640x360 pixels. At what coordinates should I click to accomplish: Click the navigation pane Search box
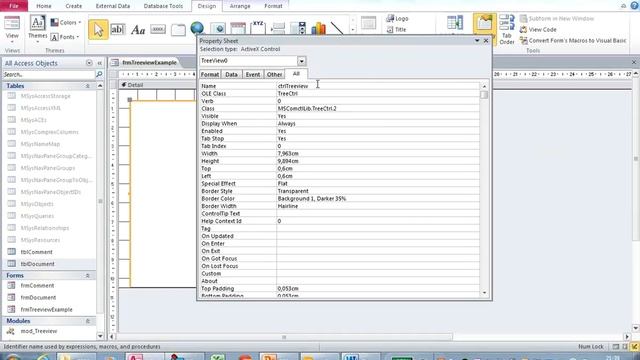(x=49, y=74)
